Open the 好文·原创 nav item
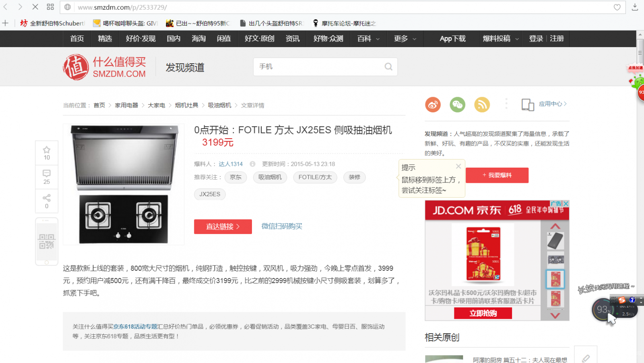 coord(259,39)
